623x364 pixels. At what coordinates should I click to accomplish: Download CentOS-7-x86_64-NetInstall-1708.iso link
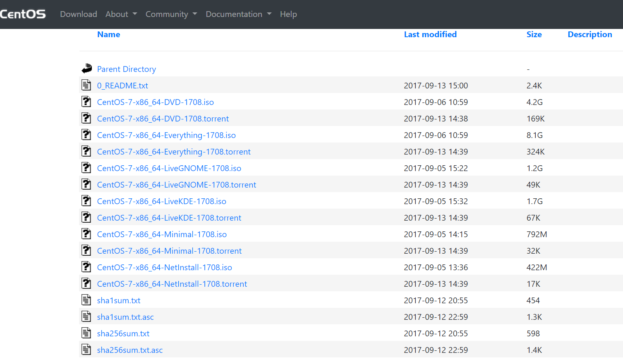[x=165, y=267]
